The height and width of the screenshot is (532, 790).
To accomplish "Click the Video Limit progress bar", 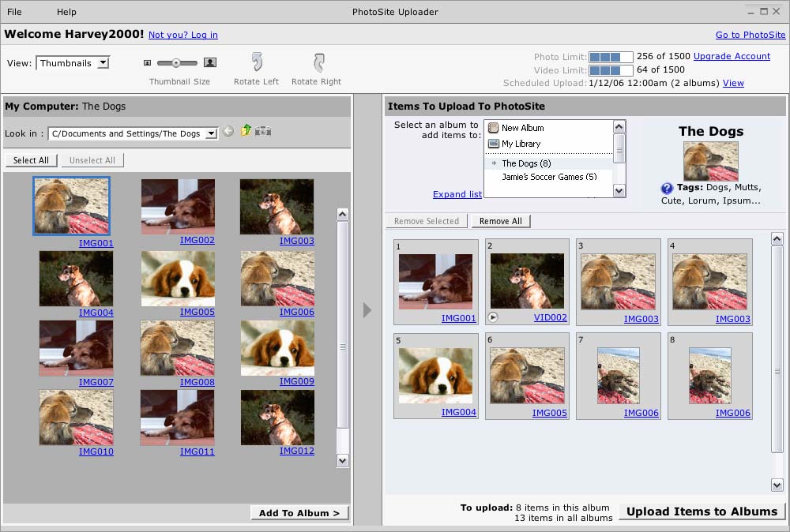I will coord(611,70).
